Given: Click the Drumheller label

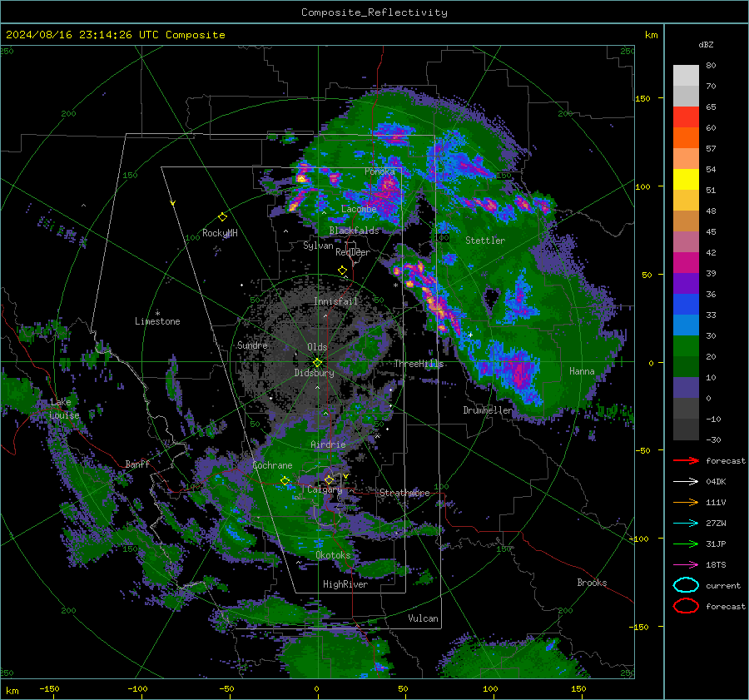Looking at the screenshot, I should (488, 410).
